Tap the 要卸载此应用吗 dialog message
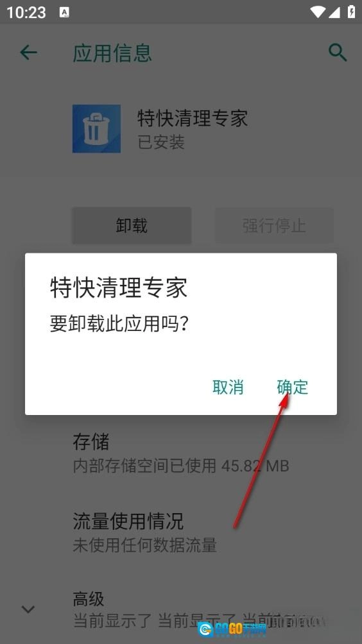The width and height of the screenshot is (362, 644). click(x=119, y=324)
